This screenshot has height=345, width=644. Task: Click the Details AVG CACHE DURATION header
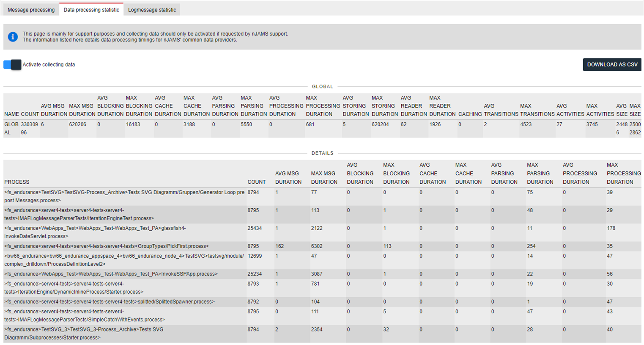(433, 174)
